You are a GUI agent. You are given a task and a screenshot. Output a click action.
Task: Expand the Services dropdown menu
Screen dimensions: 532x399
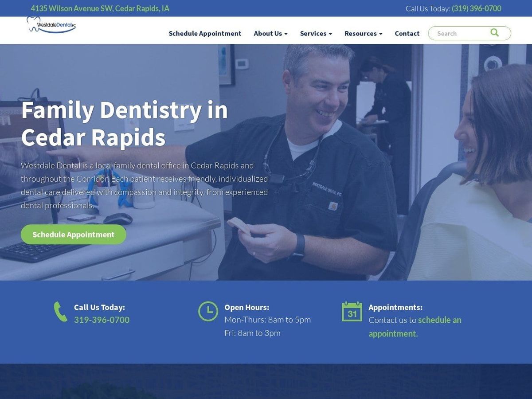pyautogui.click(x=316, y=33)
